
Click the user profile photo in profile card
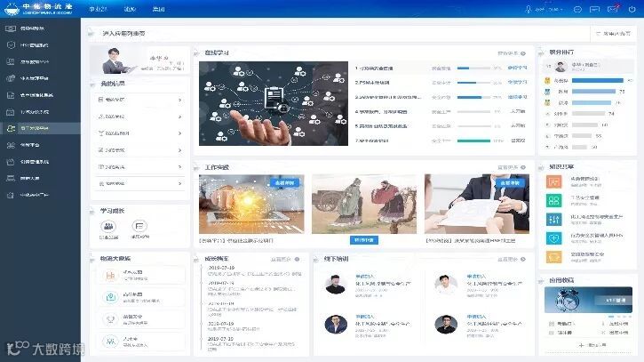[x=118, y=60]
